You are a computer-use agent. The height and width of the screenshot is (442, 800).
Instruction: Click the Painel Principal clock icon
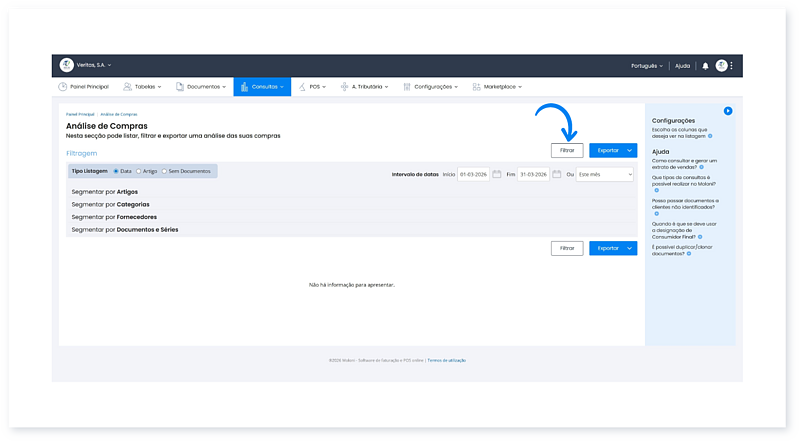click(x=62, y=87)
